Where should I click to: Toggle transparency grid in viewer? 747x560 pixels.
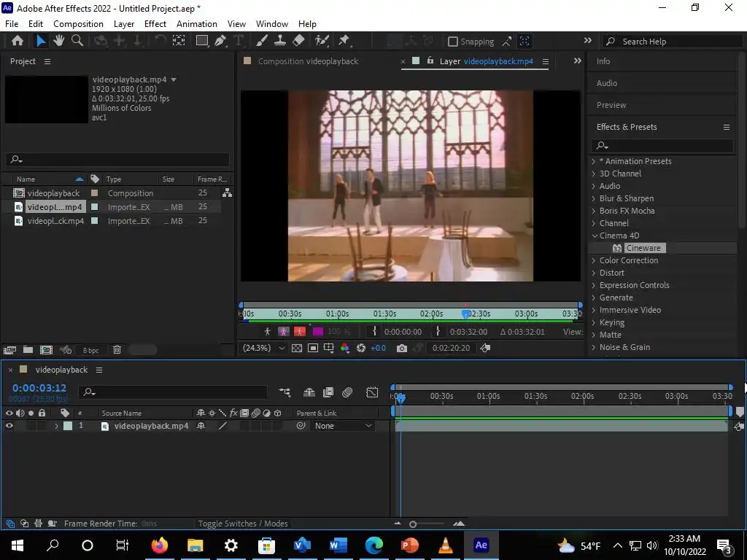click(x=297, y=348)
